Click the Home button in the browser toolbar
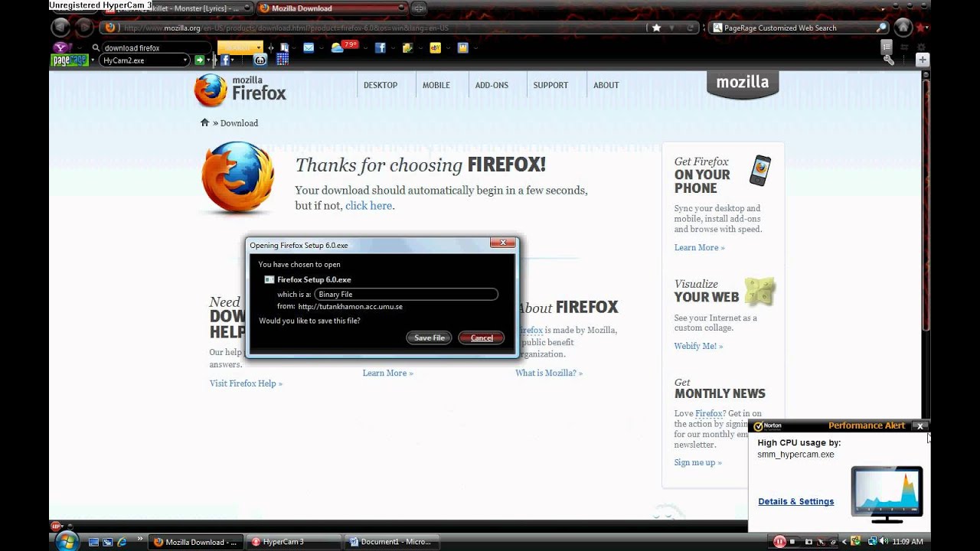Image resolution: width=980 pixels, height=551 pixels. tap(903, 28)
